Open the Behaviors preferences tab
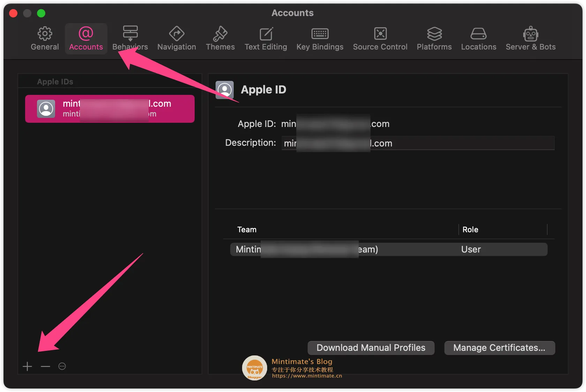 tap(130, 38)
